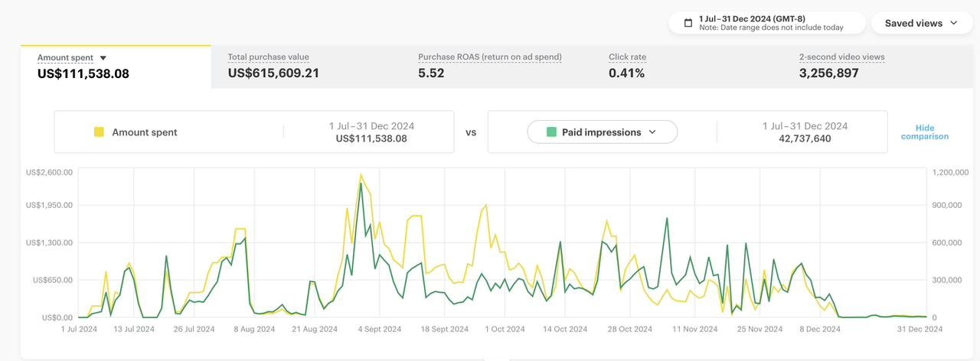Click the green Paid impressions legend square

tap(551, 132)
